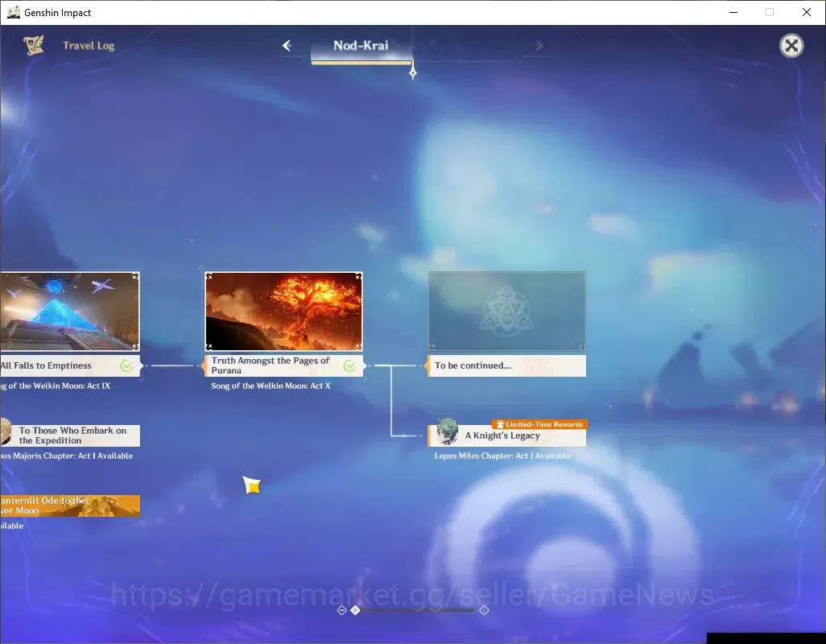The image size is (826, 644).
Task: Click the left end marker of the timeline bar
Action: pyautogui.click(x=341, y=609)
